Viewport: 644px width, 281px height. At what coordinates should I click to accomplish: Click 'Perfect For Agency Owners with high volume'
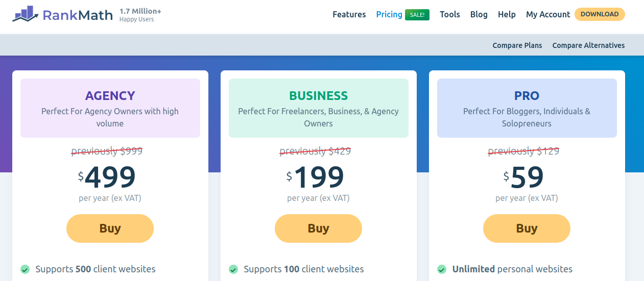(110, 117)
